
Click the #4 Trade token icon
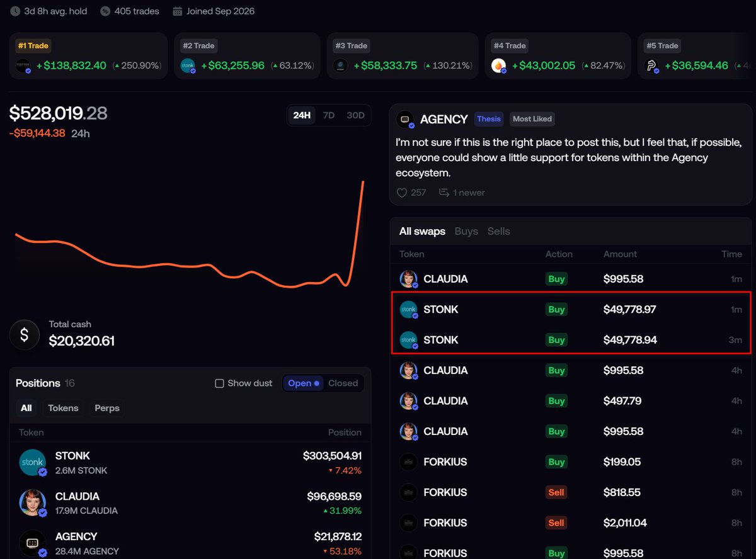pyautogui.click(x=499, y=65)
